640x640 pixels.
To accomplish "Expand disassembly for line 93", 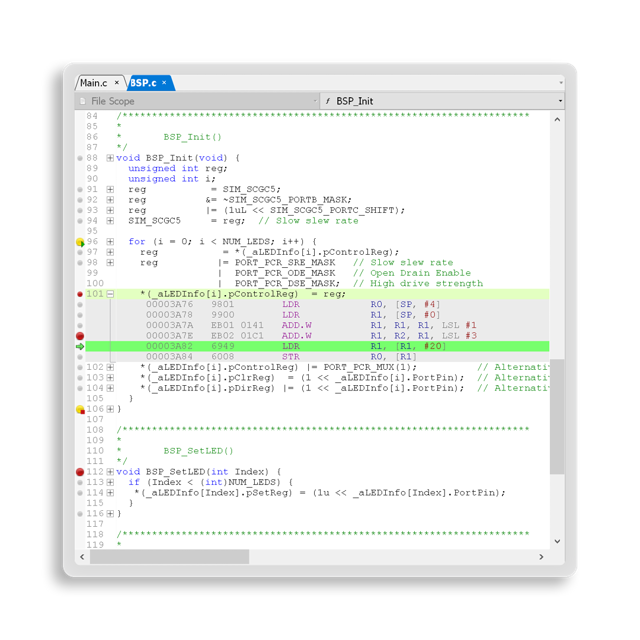I will point(110,210).
